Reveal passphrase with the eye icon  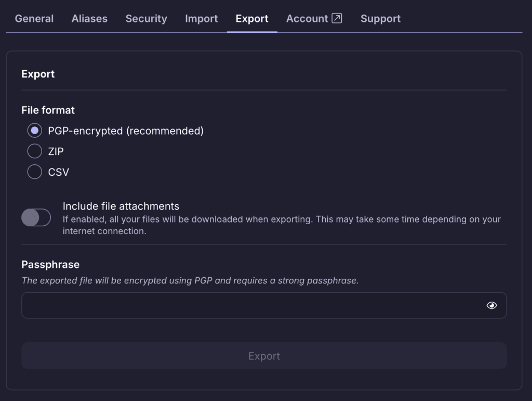pyautogui.click(x=491, y=305)
